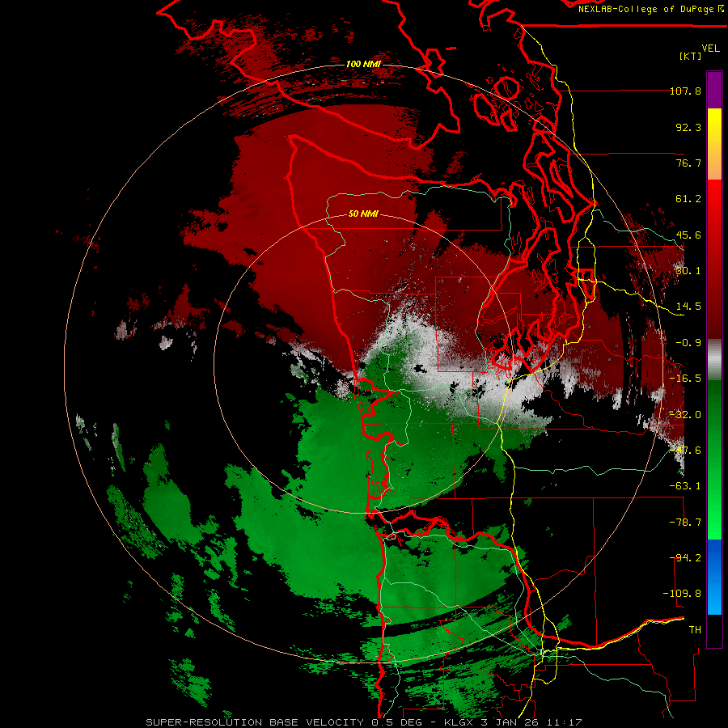Select the 61.2 scale value
This screenshot has width=728, height=728.
688,199
